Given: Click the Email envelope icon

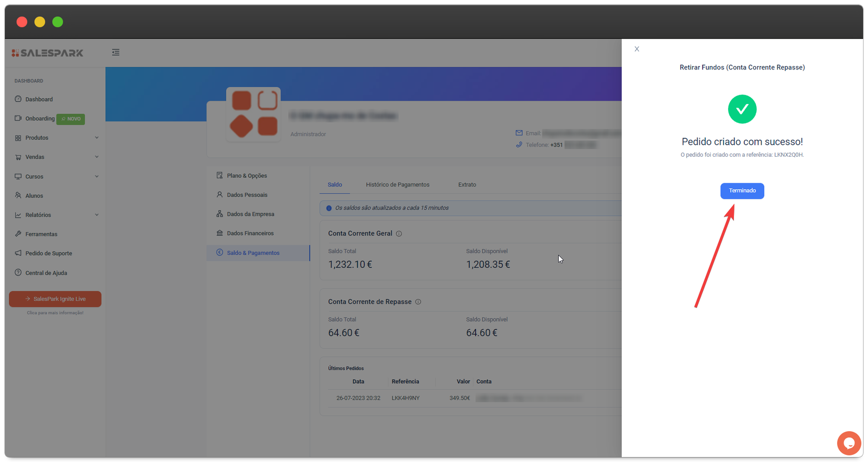Looking at the screenshot, I should coord(519,133).
